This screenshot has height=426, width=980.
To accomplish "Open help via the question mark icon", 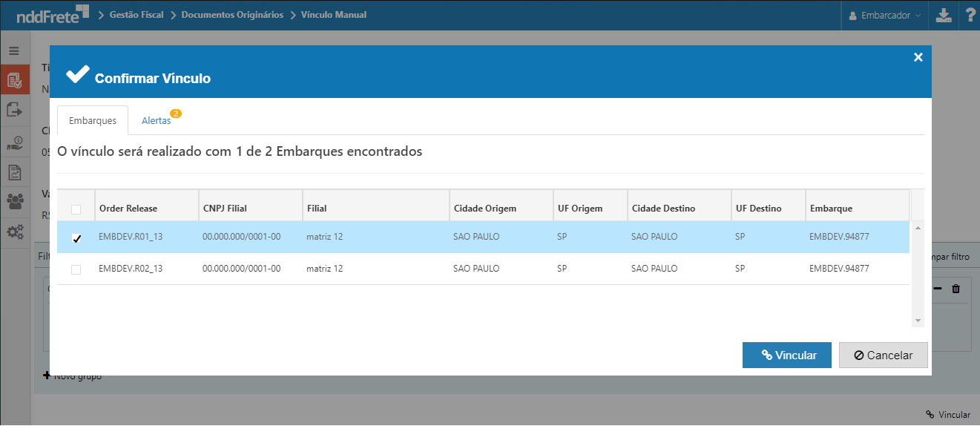I will (969, 15).
